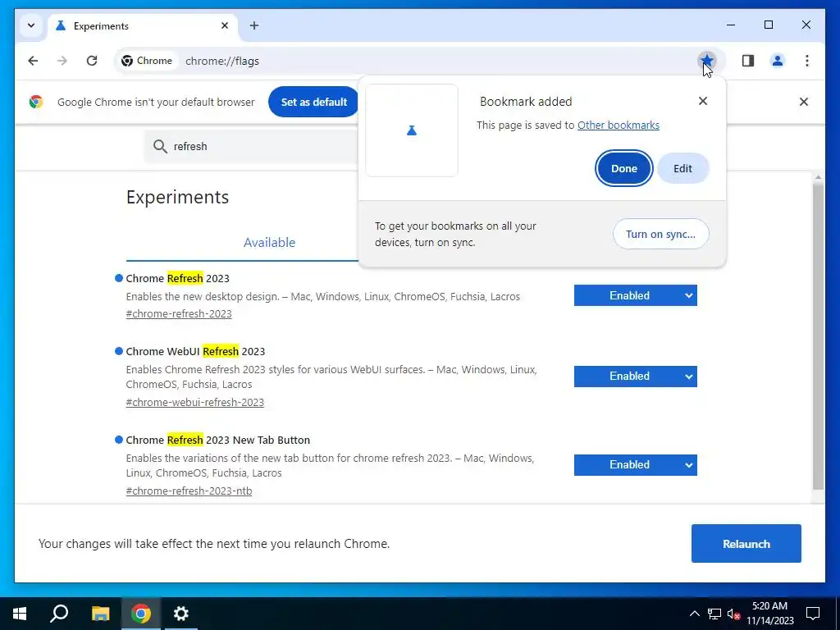Screen dimensions: 840x630
Task: Click the Experiments heading
Action: pos(177,197)
